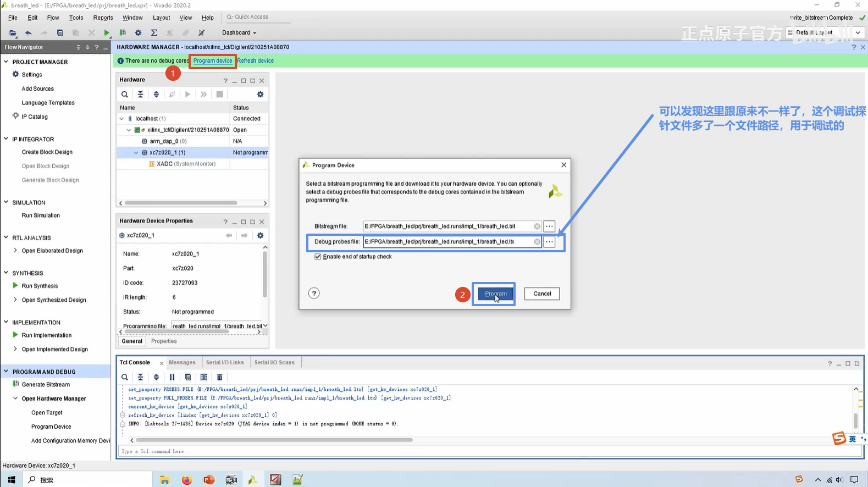The width and height of the screenshot is (868, 487).
Task: Copy Tcl Console contents icon
Action: tap(188, 377)
